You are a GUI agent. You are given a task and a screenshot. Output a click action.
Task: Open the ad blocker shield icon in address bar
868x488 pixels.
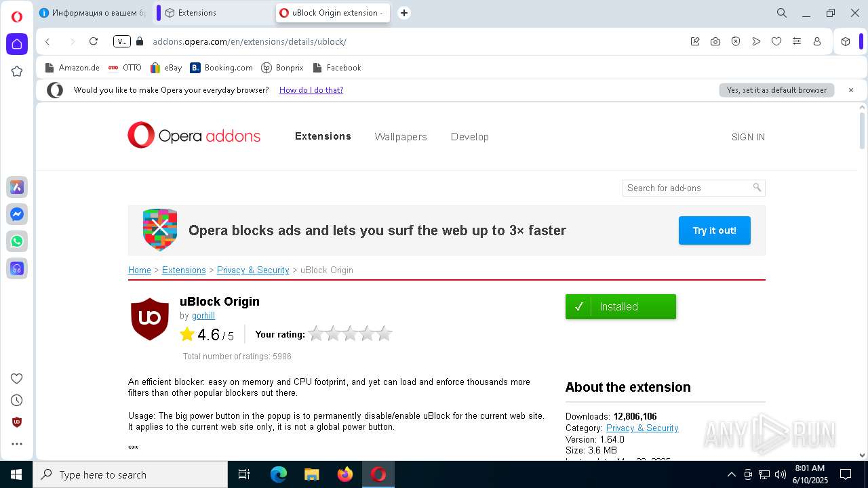click(x=736, y=41)
